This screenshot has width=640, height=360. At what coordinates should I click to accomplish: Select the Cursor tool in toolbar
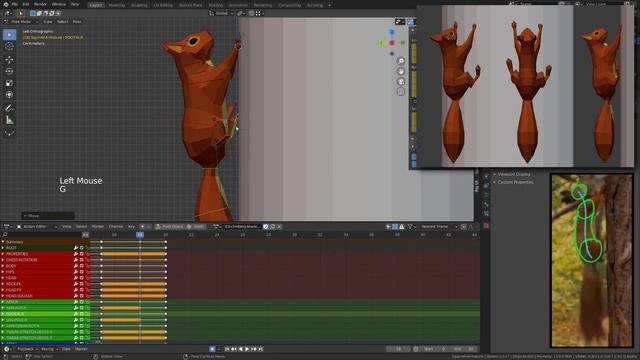(x=9, y=47)
